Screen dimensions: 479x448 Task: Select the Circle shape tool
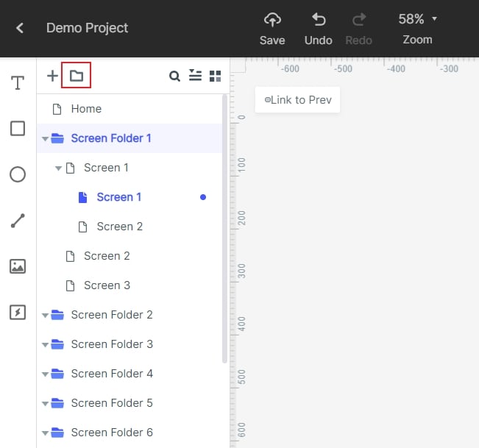point(18,174)
